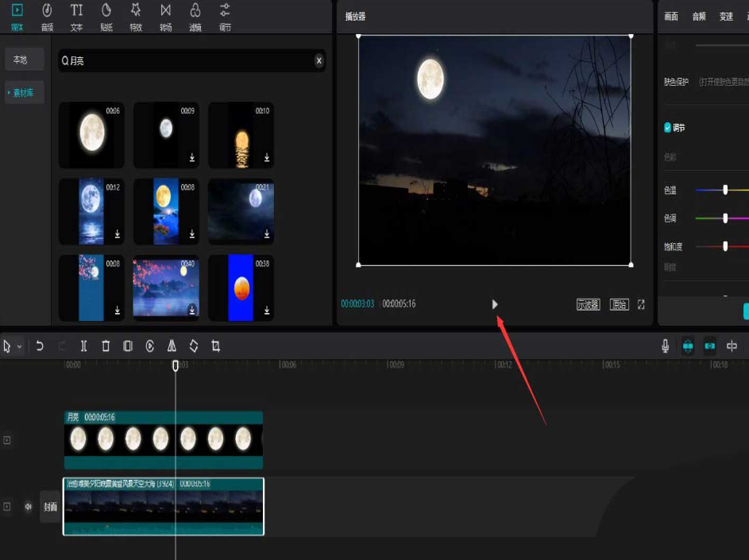Viewport: 749px width, 560px height.
Task: Toggle the 示波器 scope display
Action: point(588,304)
